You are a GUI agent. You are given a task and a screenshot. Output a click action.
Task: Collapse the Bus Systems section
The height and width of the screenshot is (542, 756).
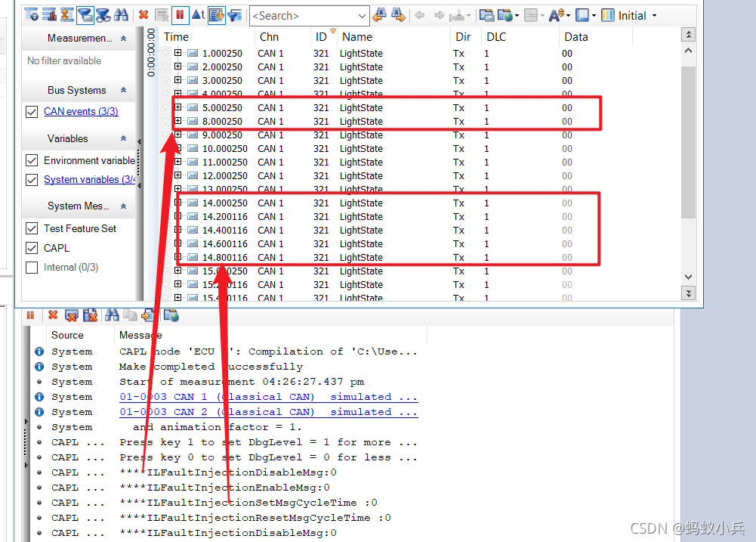[x=123, y=90]
